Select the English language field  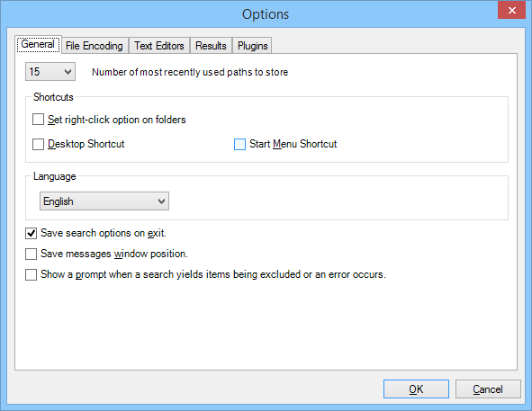104,201
